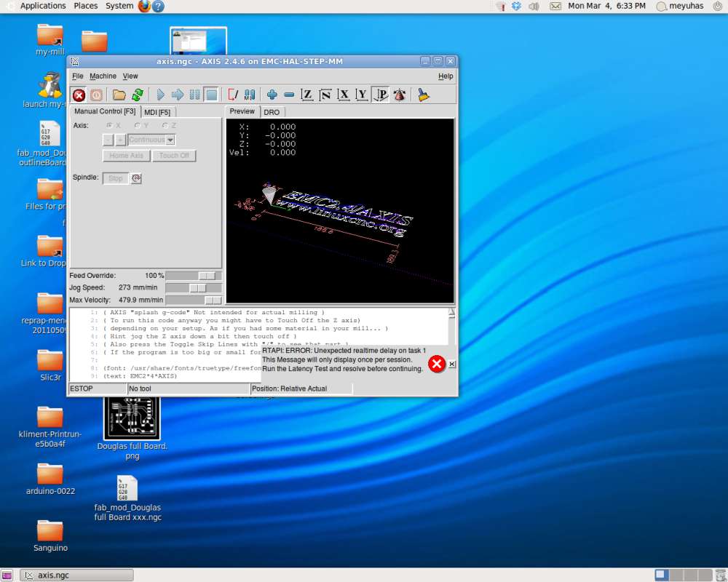
Task: Toggle skip lines with slash icon
Action: coord(233,95)
